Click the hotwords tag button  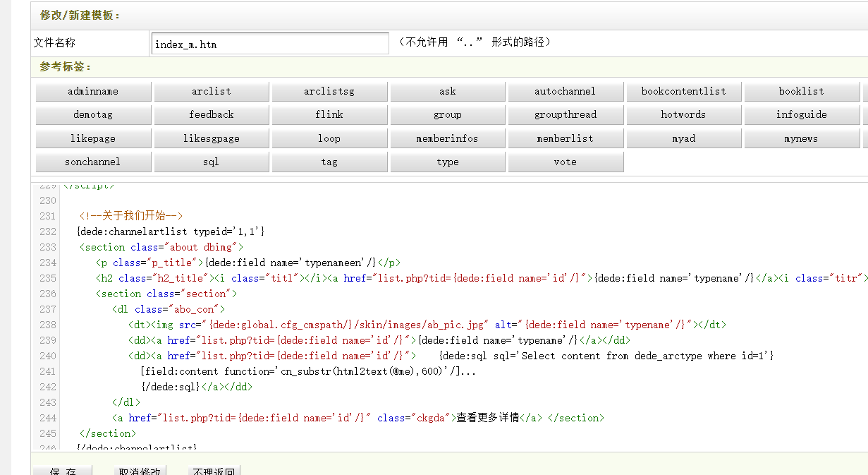(684, 114)
